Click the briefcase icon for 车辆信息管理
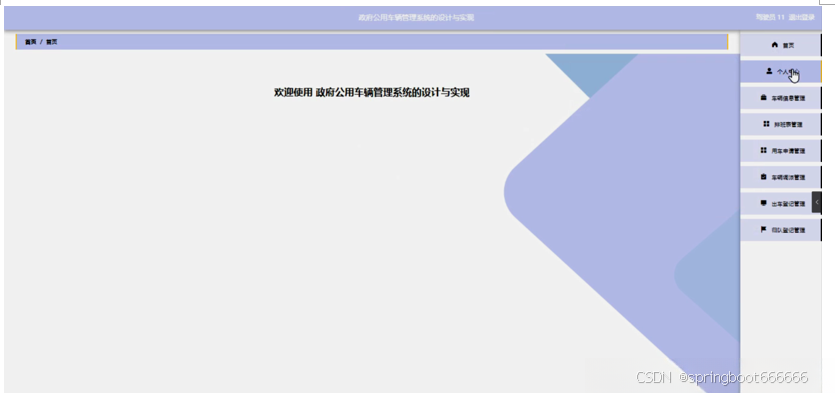 click(763, 97)
